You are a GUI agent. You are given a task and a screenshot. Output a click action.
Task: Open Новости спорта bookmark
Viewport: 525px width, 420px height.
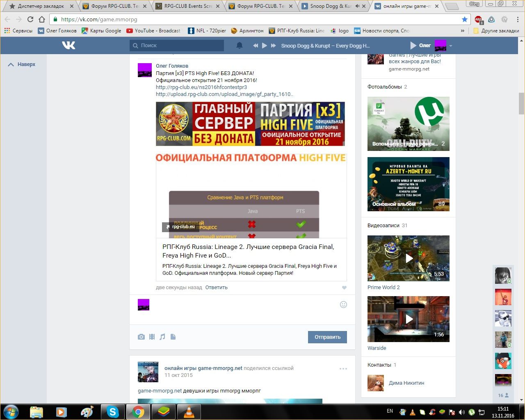click(x=382, y=31)
